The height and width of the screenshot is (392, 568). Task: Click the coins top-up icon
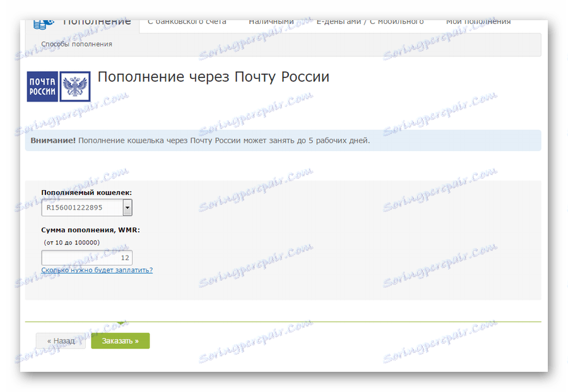[43, 24]
